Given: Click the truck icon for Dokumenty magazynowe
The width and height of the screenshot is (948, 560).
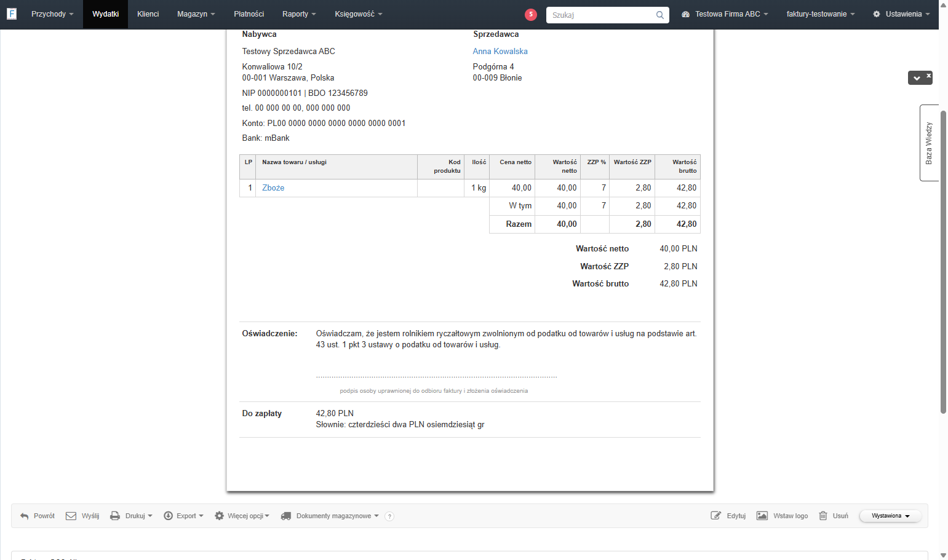Looking at the screenshot, I should (286, 516).
